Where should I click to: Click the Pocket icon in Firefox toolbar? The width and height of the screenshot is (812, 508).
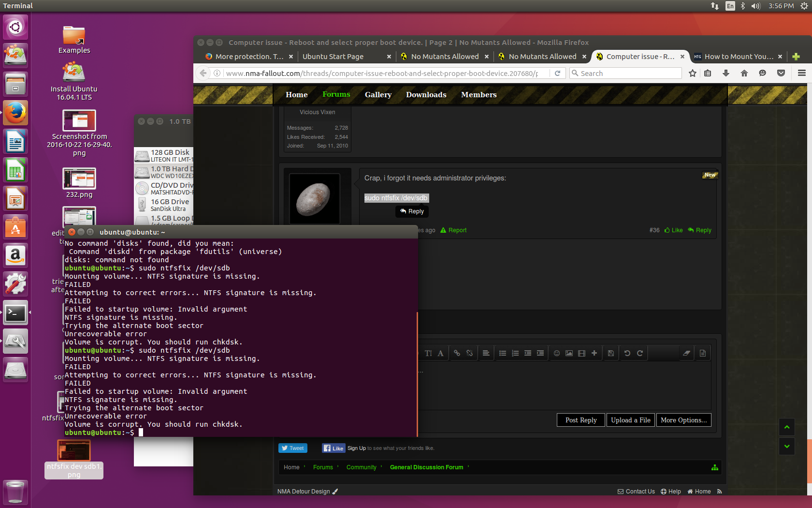point(781,73)
